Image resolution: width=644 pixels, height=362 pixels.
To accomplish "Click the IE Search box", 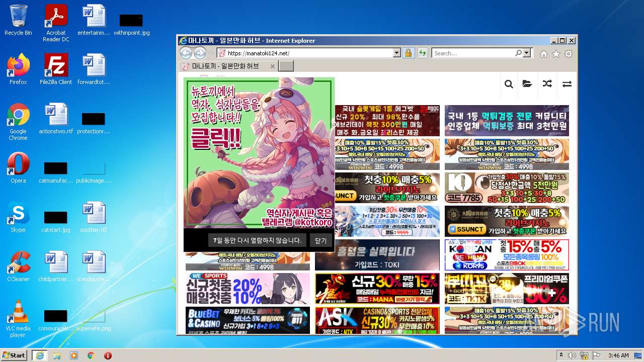I will tap(473, 53).
